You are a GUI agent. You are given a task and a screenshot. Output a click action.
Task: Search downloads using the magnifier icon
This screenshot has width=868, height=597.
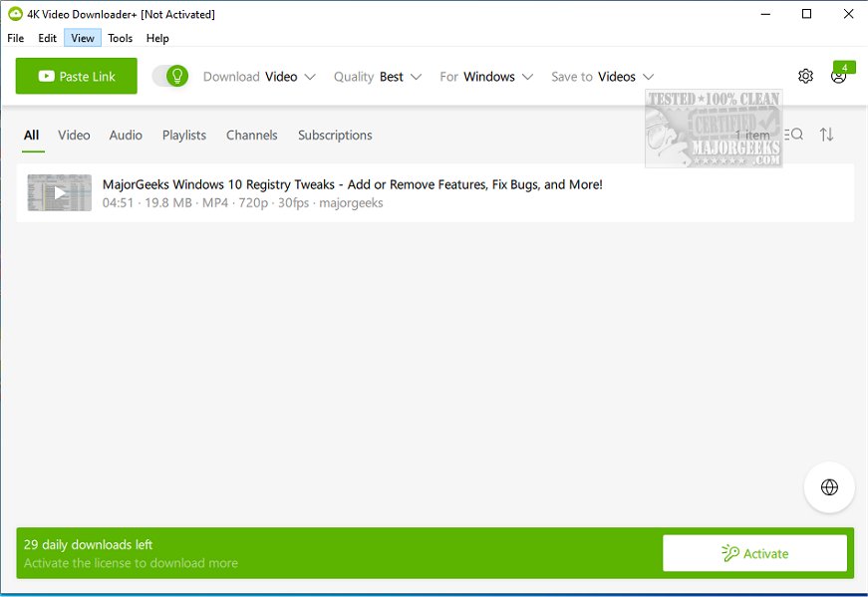coord(793,135)
